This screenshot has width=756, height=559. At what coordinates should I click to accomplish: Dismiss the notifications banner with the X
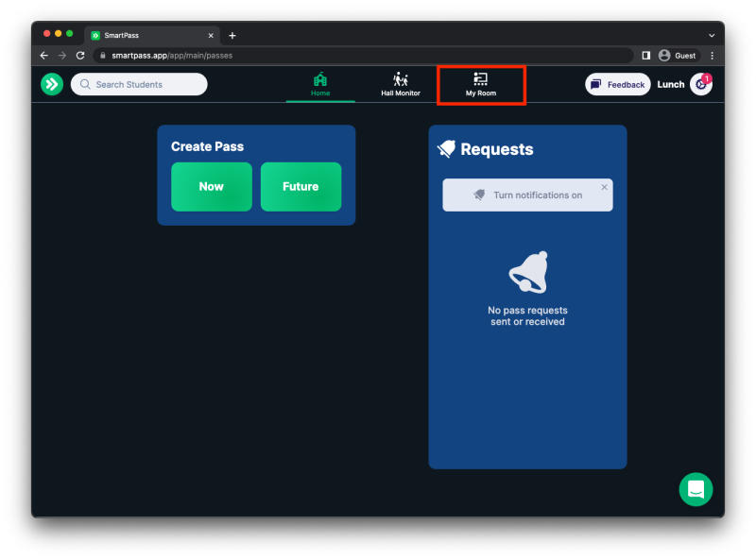click(x=604, y=186)
